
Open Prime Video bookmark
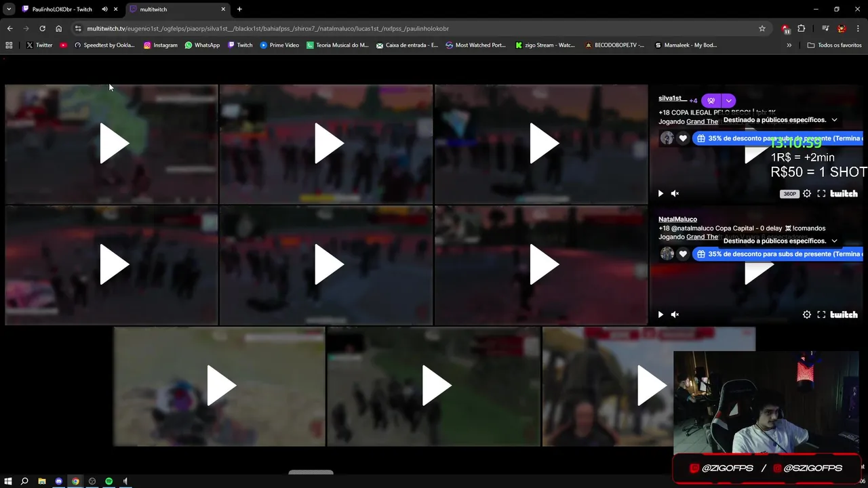pyautogui.click(x=279, y=45)
